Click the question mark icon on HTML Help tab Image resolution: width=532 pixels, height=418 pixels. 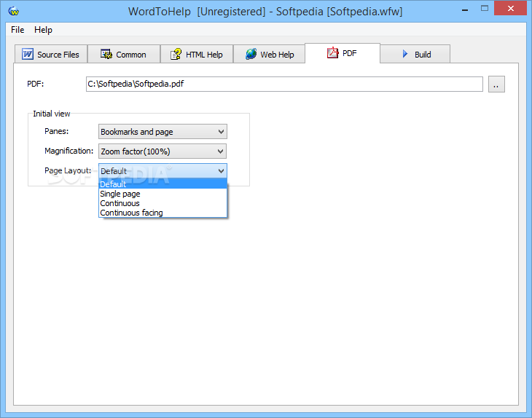(176, 54)
